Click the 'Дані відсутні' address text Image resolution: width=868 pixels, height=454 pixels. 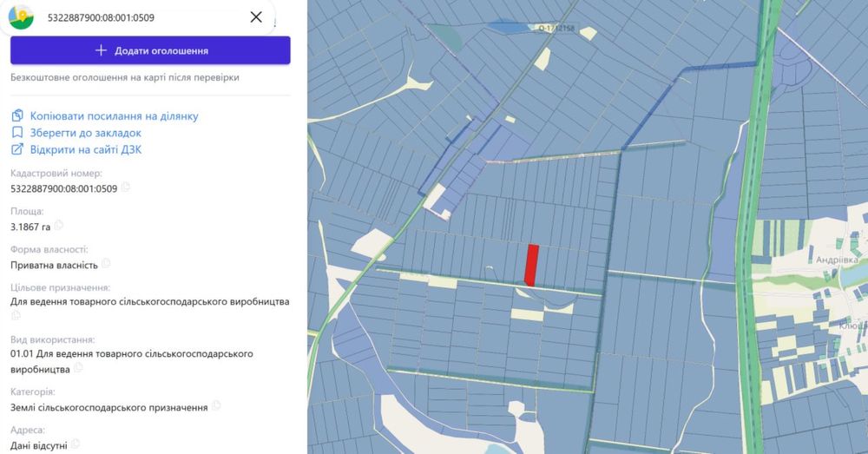39,445
